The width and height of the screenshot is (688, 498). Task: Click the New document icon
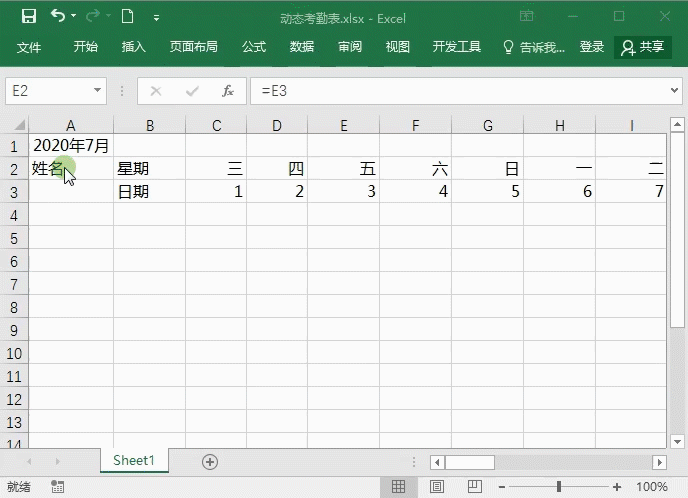point(127,16)
